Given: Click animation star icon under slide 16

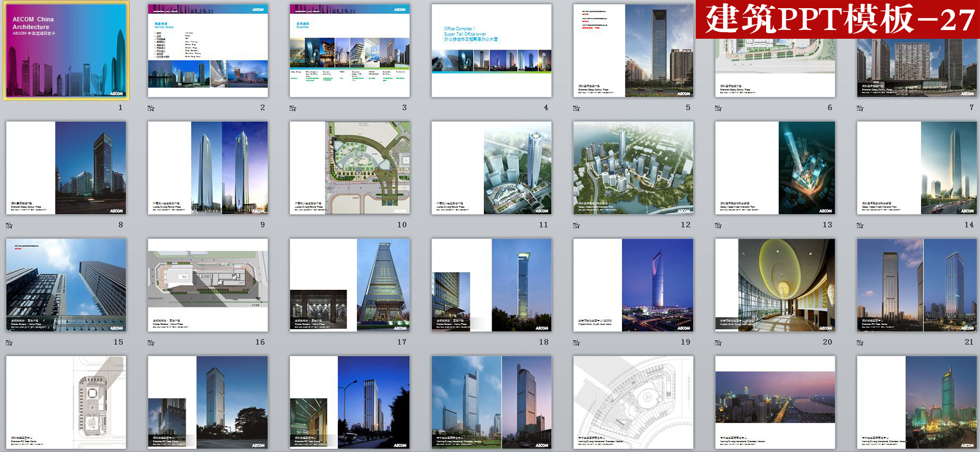Looking at the screenshot, I should pyautogui.click(x=151, y=343).
